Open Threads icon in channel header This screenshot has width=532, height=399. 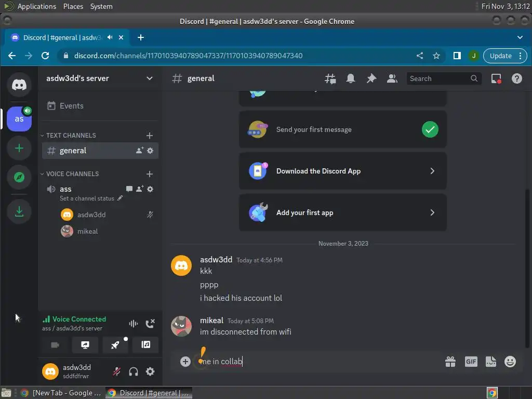[x=330, y=79]
